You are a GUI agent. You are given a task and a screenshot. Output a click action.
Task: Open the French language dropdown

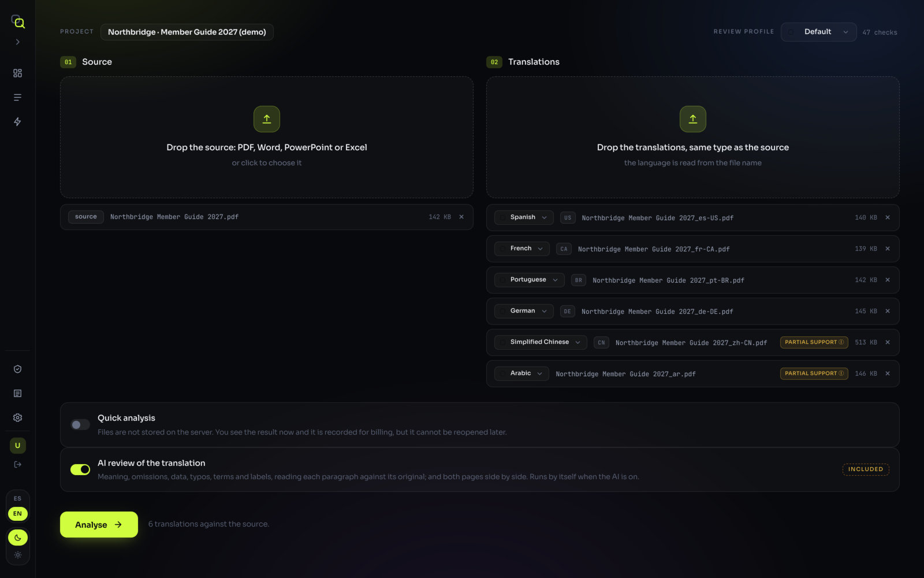point(522,249)
